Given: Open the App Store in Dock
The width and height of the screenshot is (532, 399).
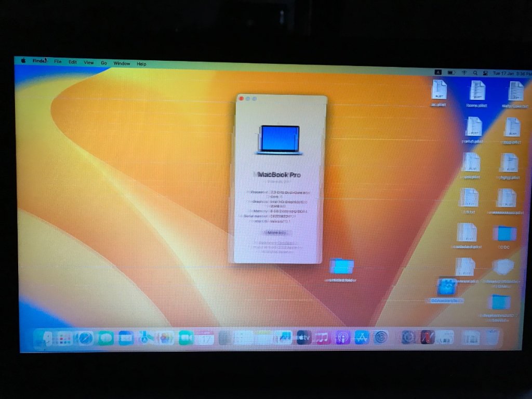Looking at the screenshot, I should (362, 338).
